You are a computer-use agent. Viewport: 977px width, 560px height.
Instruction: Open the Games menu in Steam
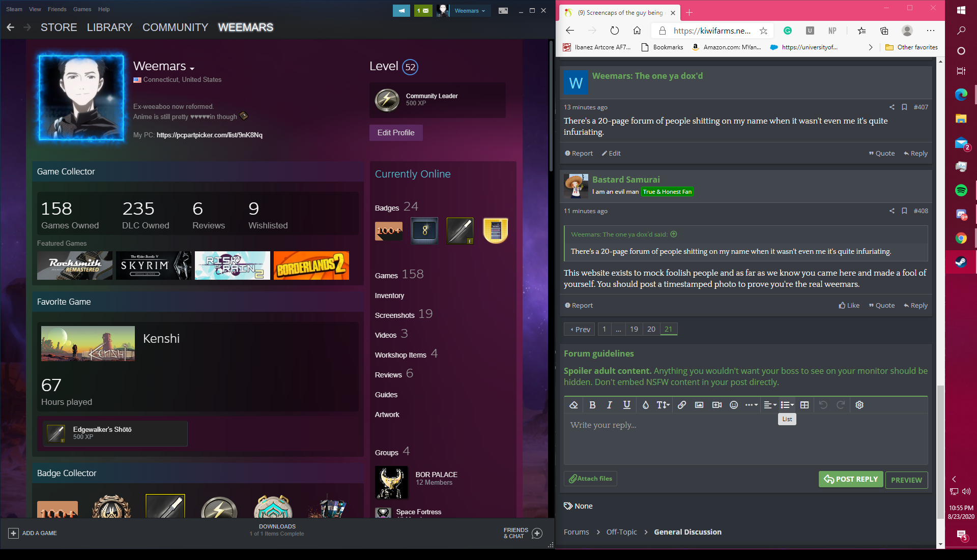point(82,9)
